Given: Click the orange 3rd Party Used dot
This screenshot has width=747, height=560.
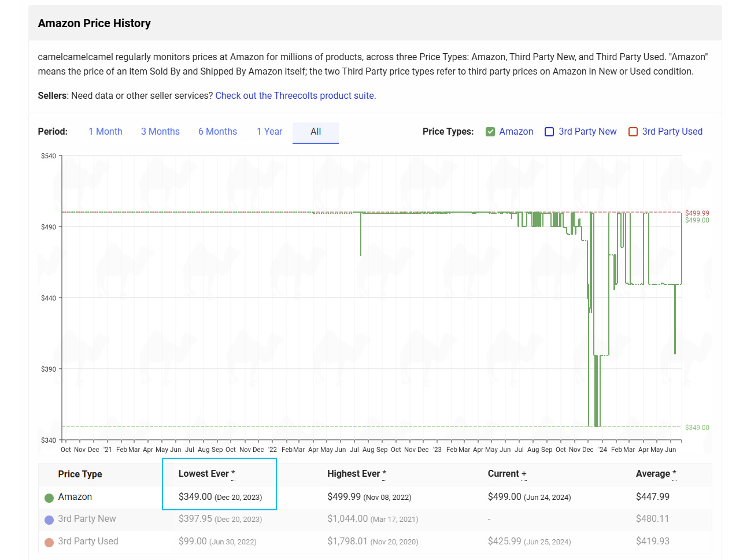Looking at the screenshot, I should click(49, 542).
